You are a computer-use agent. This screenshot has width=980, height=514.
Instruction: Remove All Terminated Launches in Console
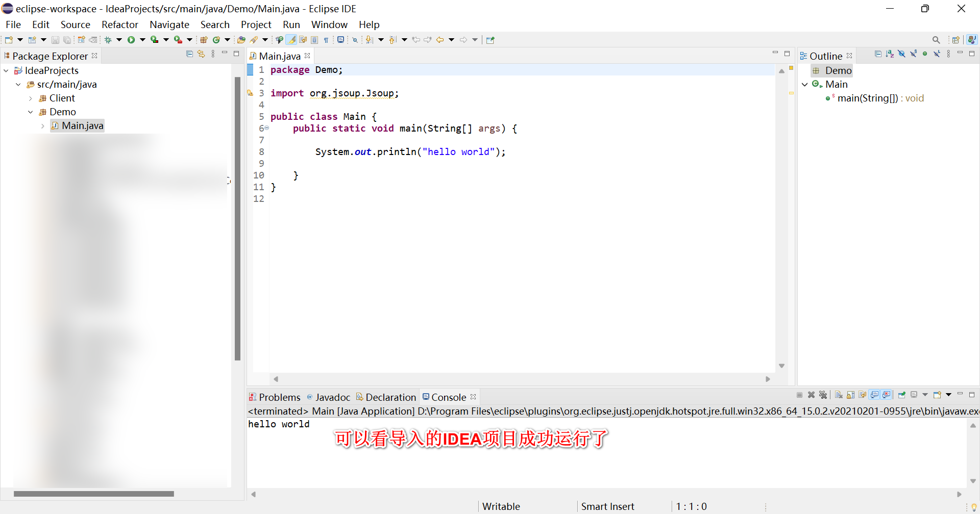pos(823,395)
